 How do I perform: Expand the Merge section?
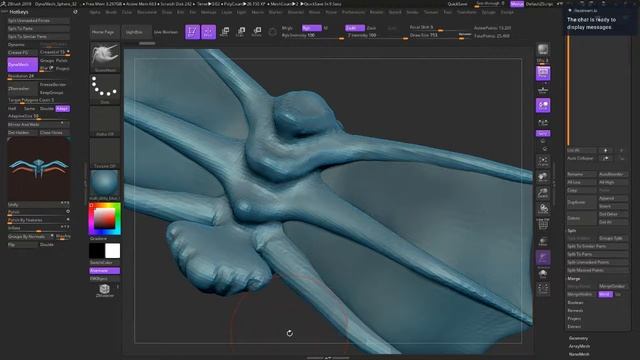coord(573,278)
